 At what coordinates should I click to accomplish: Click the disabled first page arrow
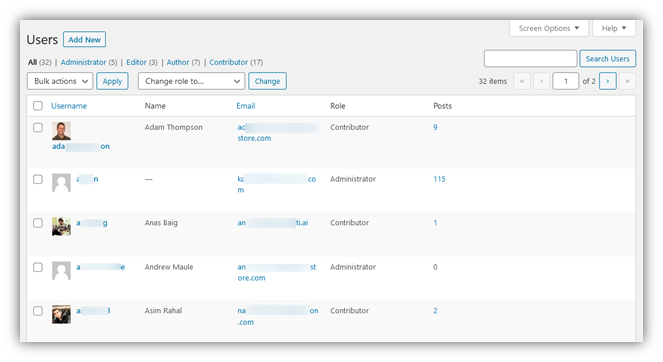coord(522,81)
